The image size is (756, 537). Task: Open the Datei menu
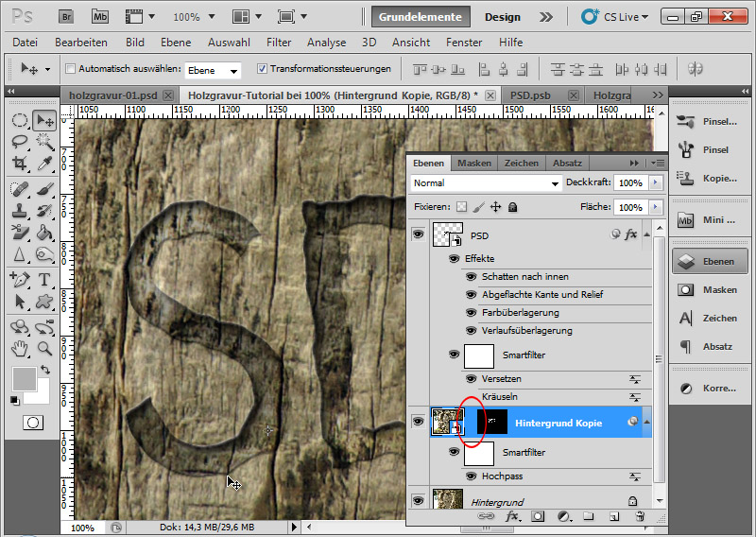(x=26, y=43)
